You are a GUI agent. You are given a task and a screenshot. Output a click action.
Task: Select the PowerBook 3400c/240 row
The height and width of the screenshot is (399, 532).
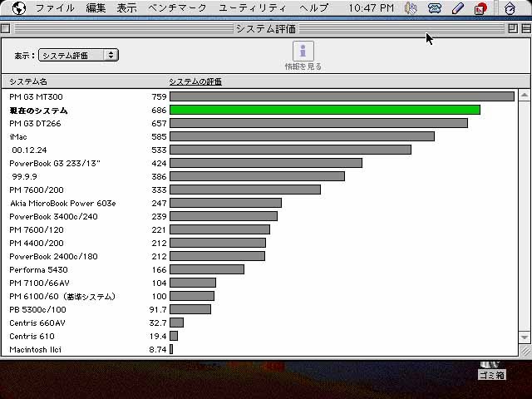pyautogui.click(x=259, y=216)
